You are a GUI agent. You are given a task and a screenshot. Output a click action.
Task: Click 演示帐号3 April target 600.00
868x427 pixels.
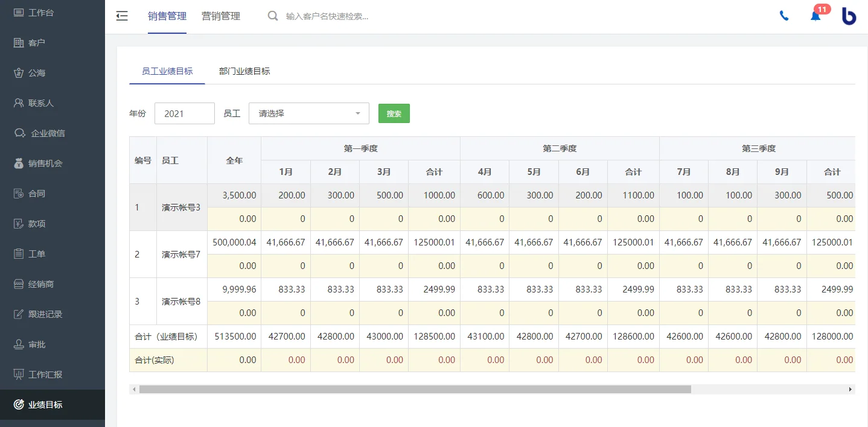click(485, 195)
